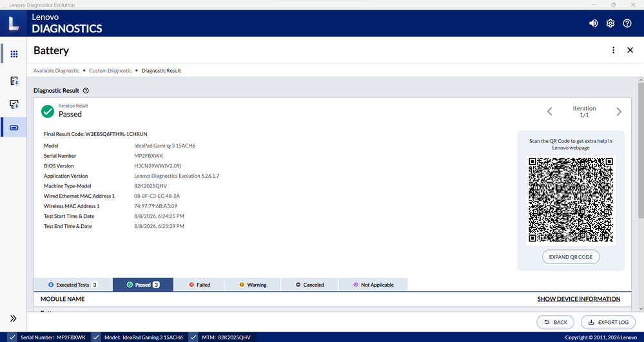Screen dimensions: 644x342
Task: Click wireless MAC 74:97:79:6B:A3:09
Action: point(155,206)
